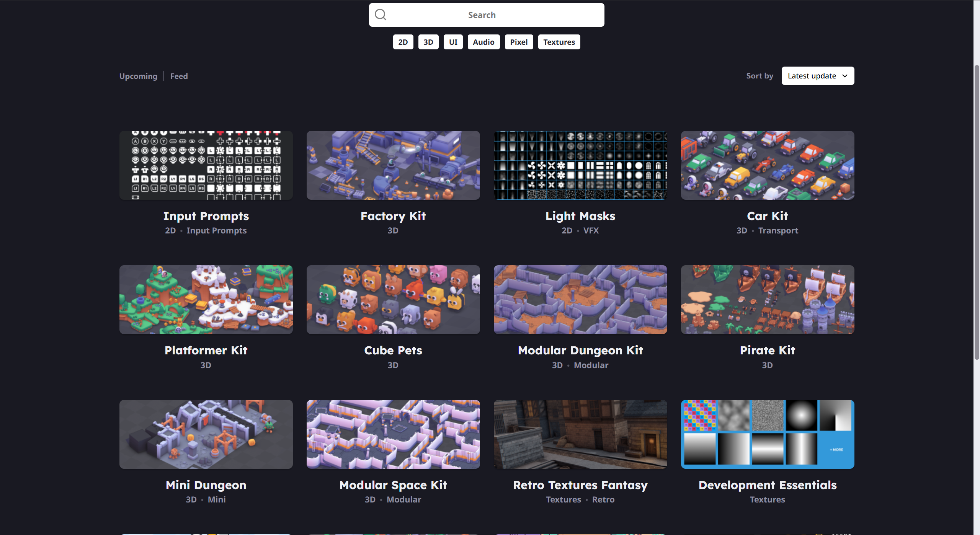Click the Modular Dungeon Kit title link
The width and height of the screenshot is (980, 535).
coord(580,350)
